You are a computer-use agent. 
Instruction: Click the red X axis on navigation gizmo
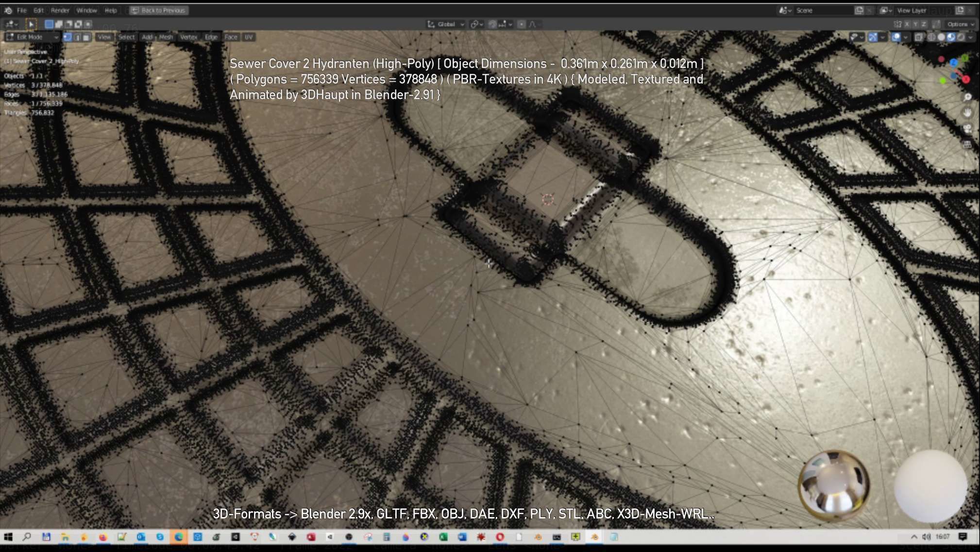965,79
